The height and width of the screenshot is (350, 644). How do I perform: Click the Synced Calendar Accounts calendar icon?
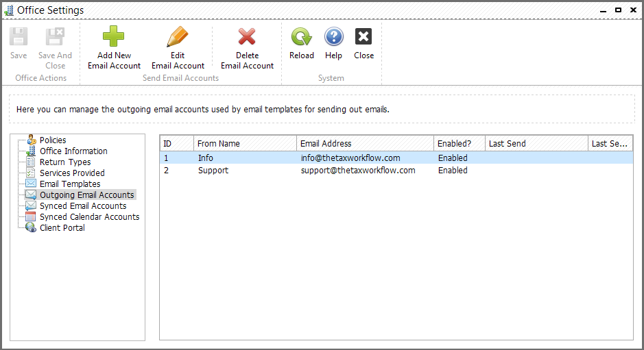[31, 216]
